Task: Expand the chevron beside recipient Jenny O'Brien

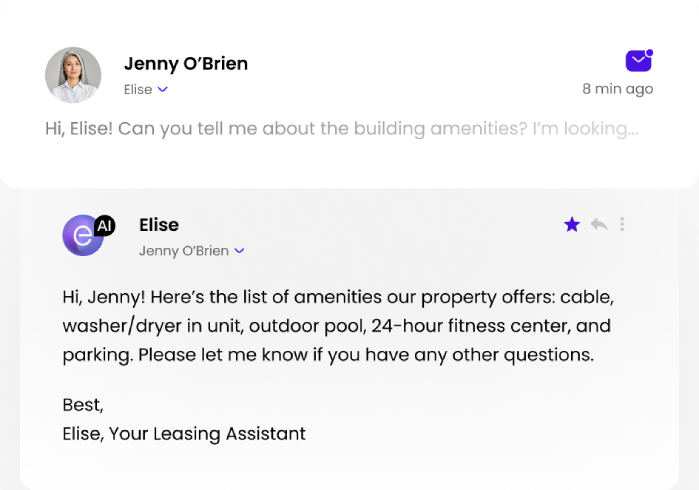Action: tap(240, 251)
